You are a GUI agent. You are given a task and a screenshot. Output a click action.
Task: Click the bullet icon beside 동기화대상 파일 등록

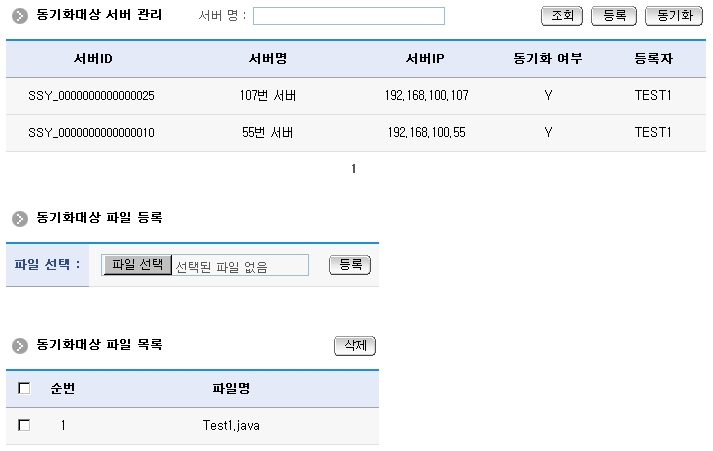[x=19, y=217]
